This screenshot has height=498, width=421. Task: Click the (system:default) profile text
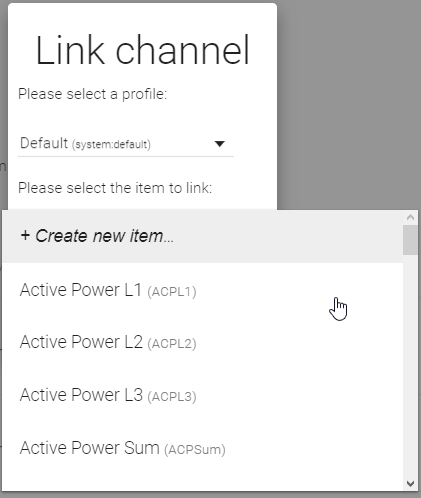coord(111,145)
